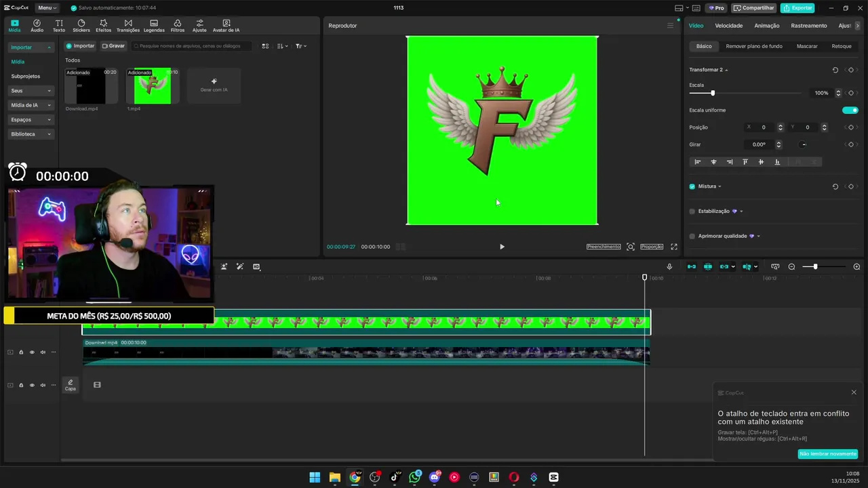
Task: Hide the bottom empty track eye icon
Action: [32, 385]
